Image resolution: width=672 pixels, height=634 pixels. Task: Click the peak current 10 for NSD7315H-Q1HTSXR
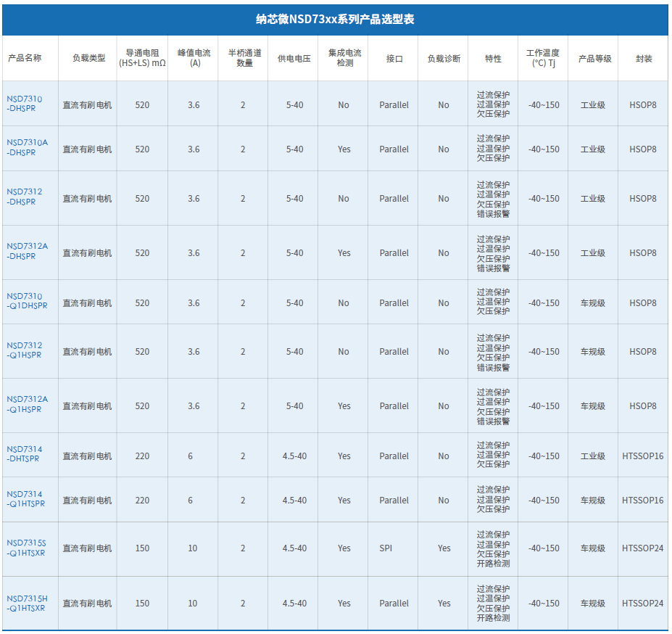192,604
